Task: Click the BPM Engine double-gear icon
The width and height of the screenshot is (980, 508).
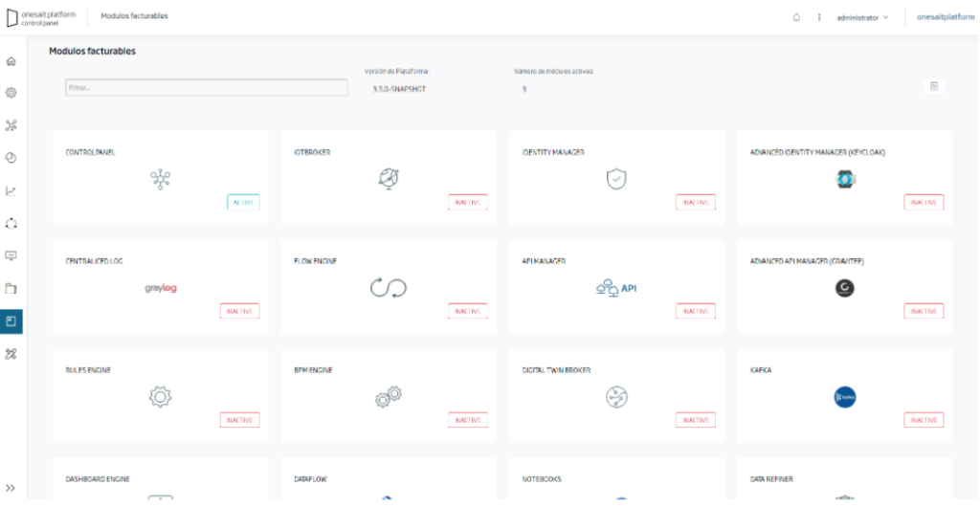Action: click(x=389, y=397)
